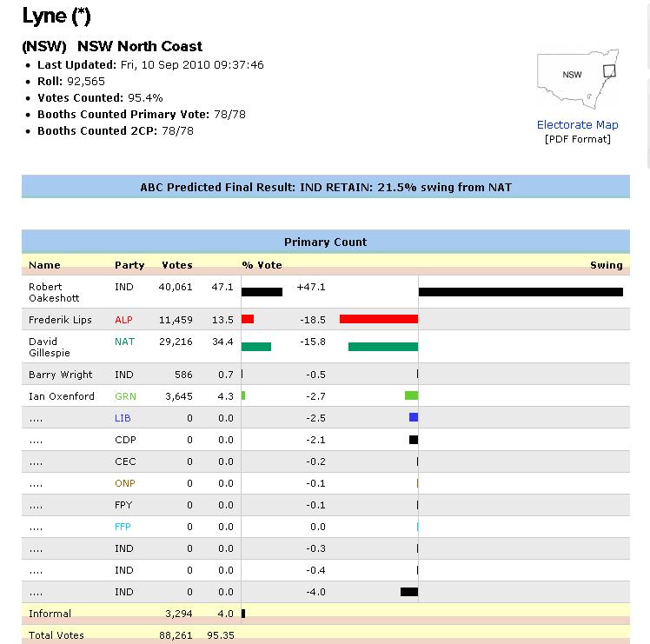The width and height of the screenshot is (650, 644).
Task: Click the Primary Count table header
Action: tap(325, 242)
